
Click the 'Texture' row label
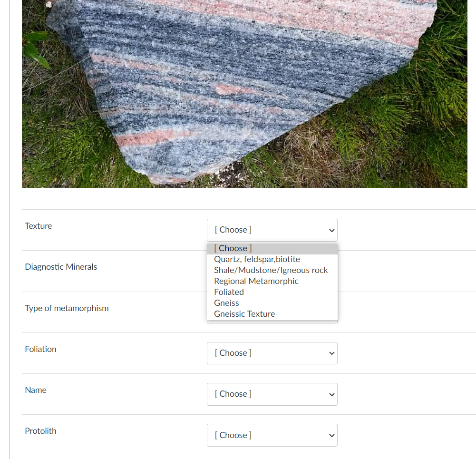point(38,226)
